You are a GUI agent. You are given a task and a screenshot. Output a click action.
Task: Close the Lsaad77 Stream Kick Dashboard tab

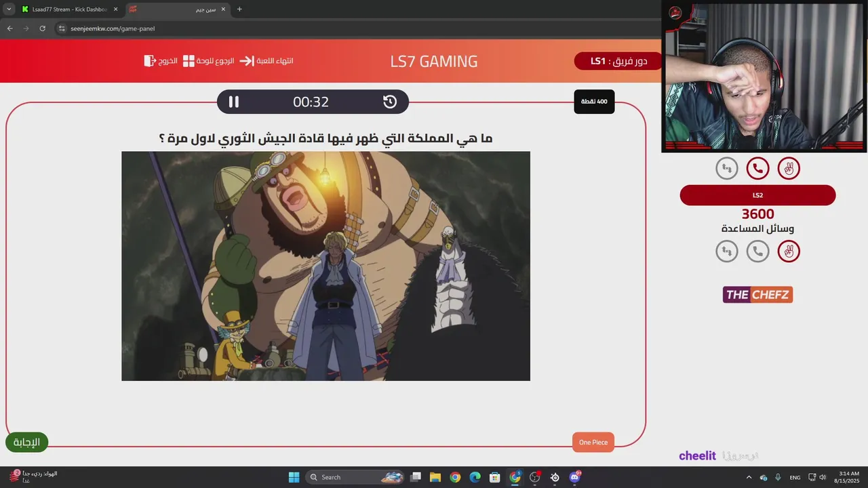[x=115, y=9]
